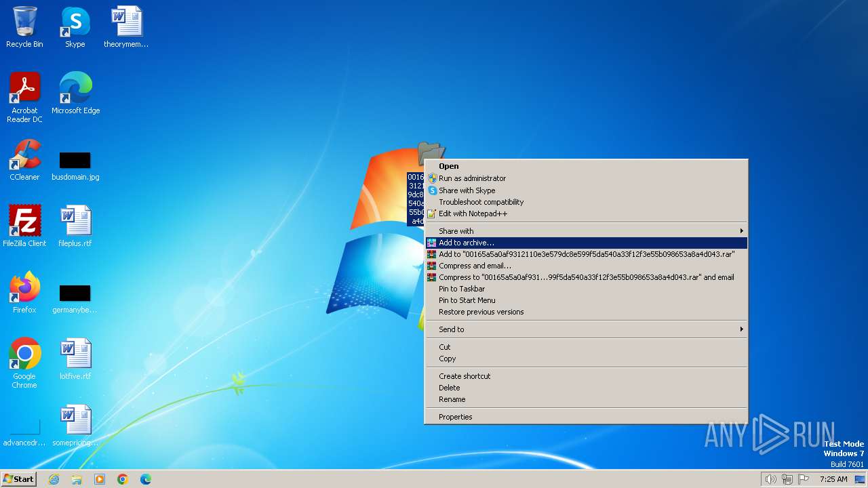Choose Copy from context menu
This screenshot has width=868, height=488.
pyautogui.click(x=586, y=359)
